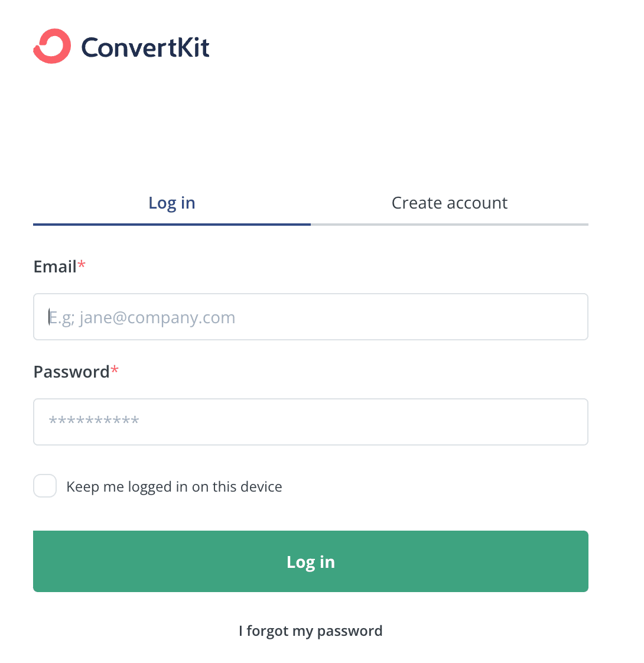Click the blinking text cursor in Email box
This screenshot has width=644, height=663.
pos(49,317)
